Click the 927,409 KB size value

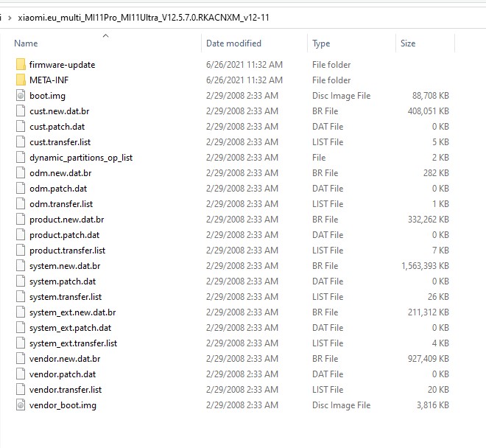429,359
